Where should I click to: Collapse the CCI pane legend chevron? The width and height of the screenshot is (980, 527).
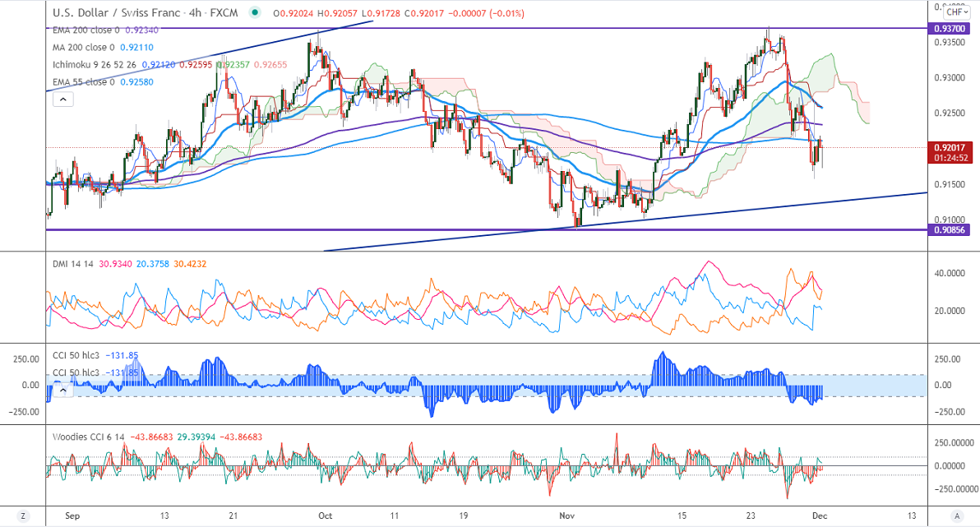tap(63, 390)
